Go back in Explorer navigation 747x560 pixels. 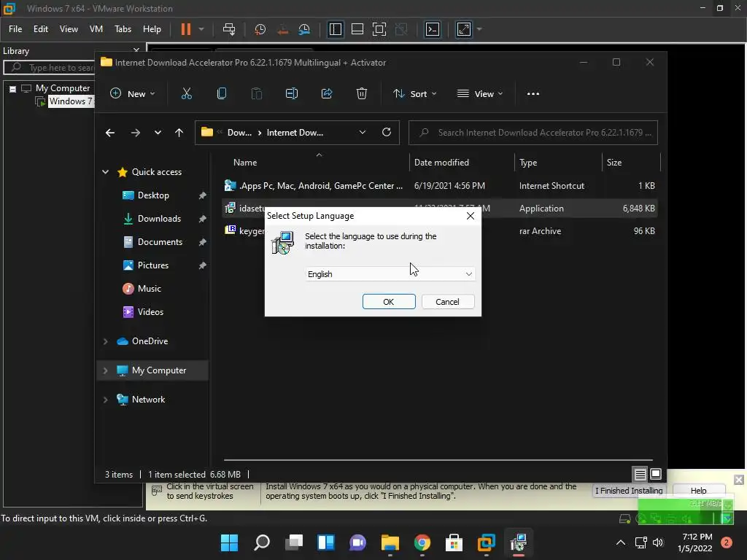coord(110,133)
